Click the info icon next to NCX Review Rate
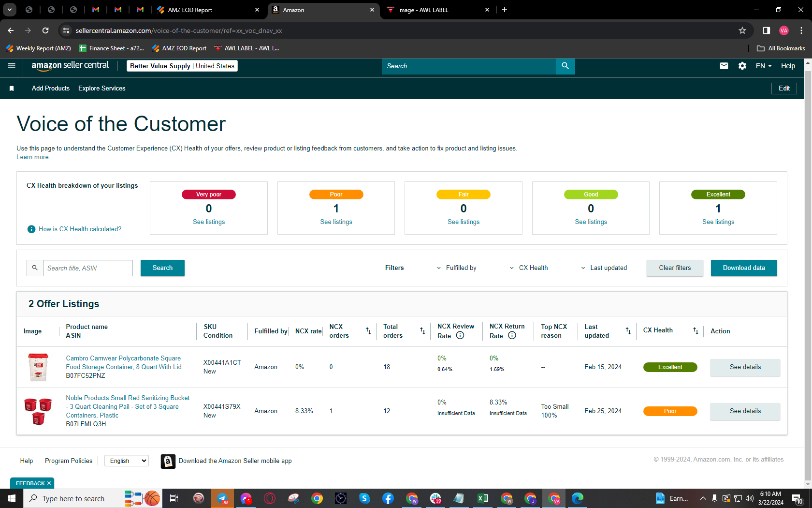 (460, 335)
